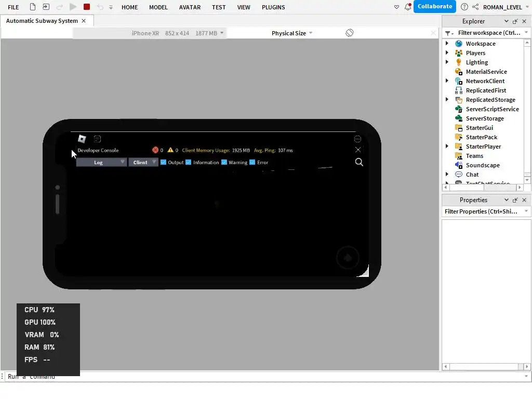
Task: Click the share icon next to ROMAN_LEVEL
Action: tap(475, 7)
